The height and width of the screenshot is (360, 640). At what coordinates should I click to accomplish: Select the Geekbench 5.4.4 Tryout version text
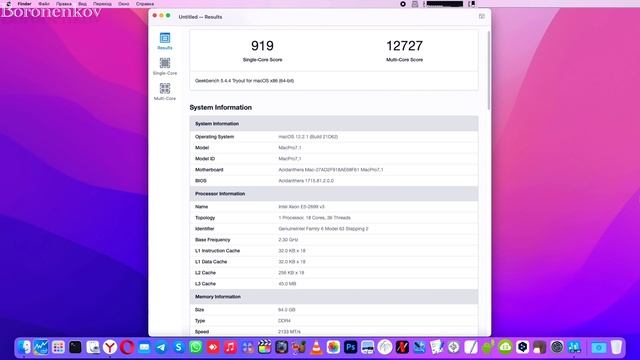click(244, 81)
